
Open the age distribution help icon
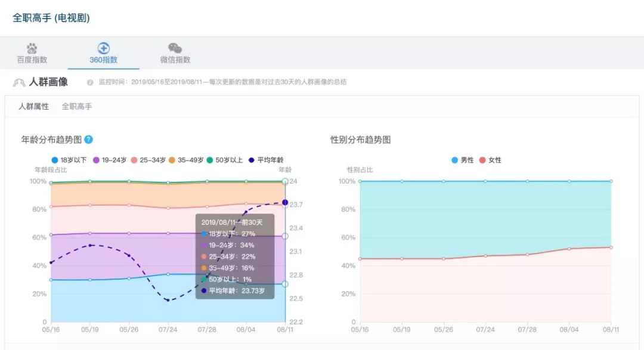(x=88, y=140)
